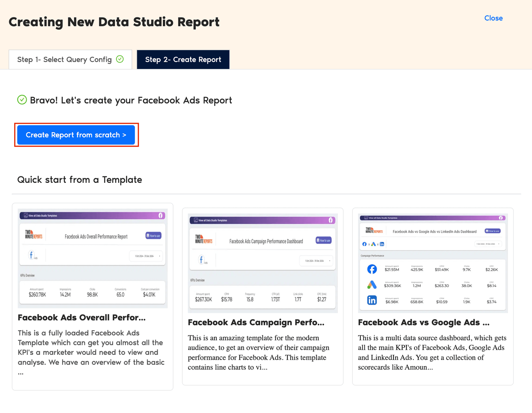Click the Facebook icon in the purple template banner
Viewport: 532px width, 413px height.
coord(161,216)
